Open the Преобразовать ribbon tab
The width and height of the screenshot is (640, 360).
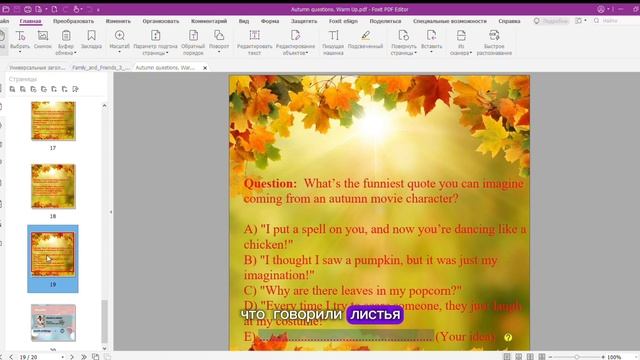[x=73, y=21]
